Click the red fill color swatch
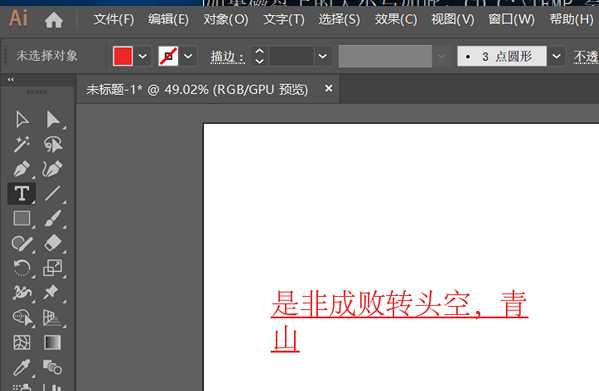Viewport: 599px width, 391px height. [x=123, y=57]
